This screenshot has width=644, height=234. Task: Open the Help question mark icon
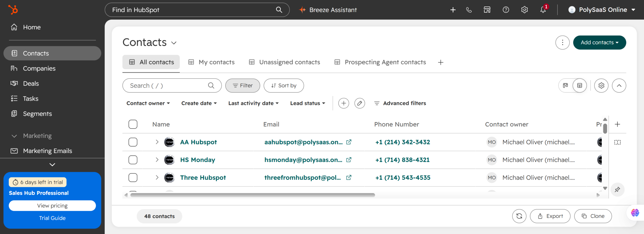[x=506, y=10]
